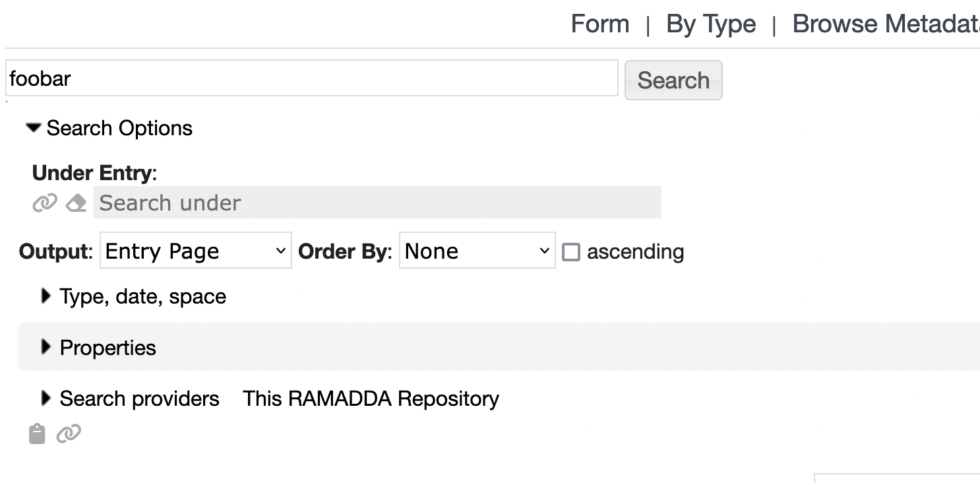Screen dimensions: 980x483
Task: Open the Order By dropdown showing None
Action: tap(477, 251)
